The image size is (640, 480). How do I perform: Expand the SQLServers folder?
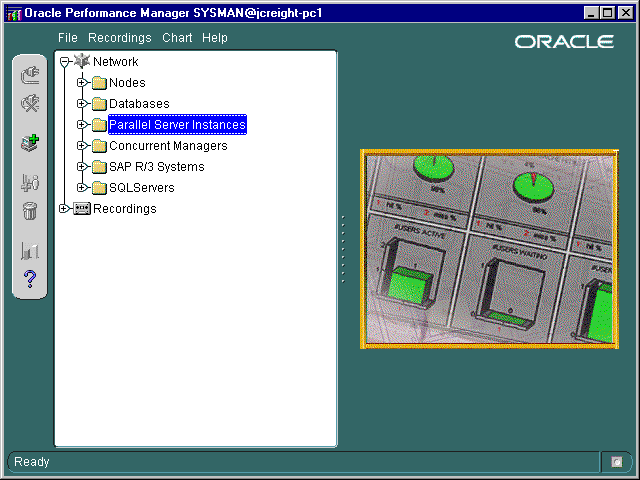[82, 188]
